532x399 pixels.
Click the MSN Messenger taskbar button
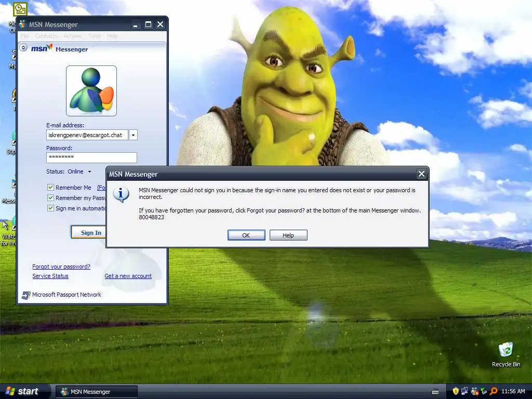tap(96, 392)
